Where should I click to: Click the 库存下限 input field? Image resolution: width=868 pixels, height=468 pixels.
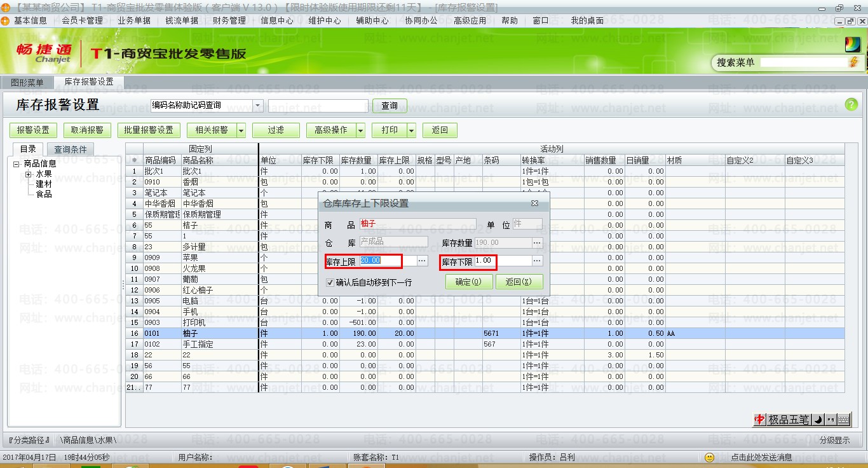(502, 261)
